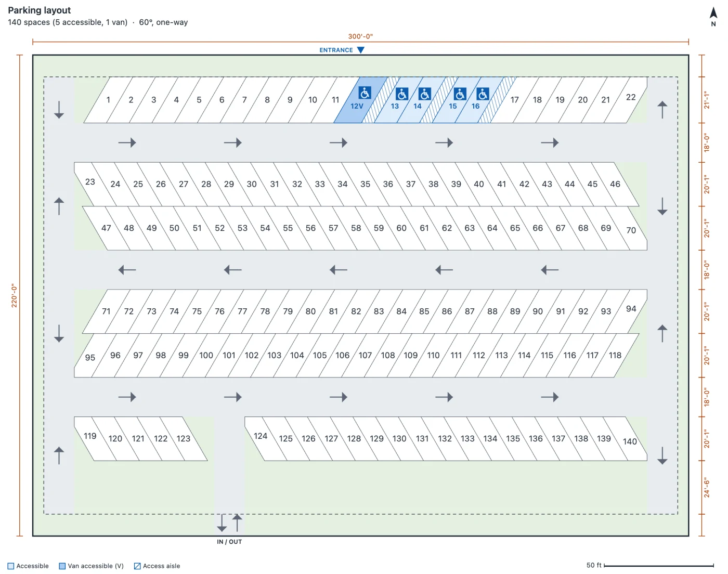Select parking space 132
Image resolution: width=728 pixels, height=574 pixels.
(x=445, y=438)
